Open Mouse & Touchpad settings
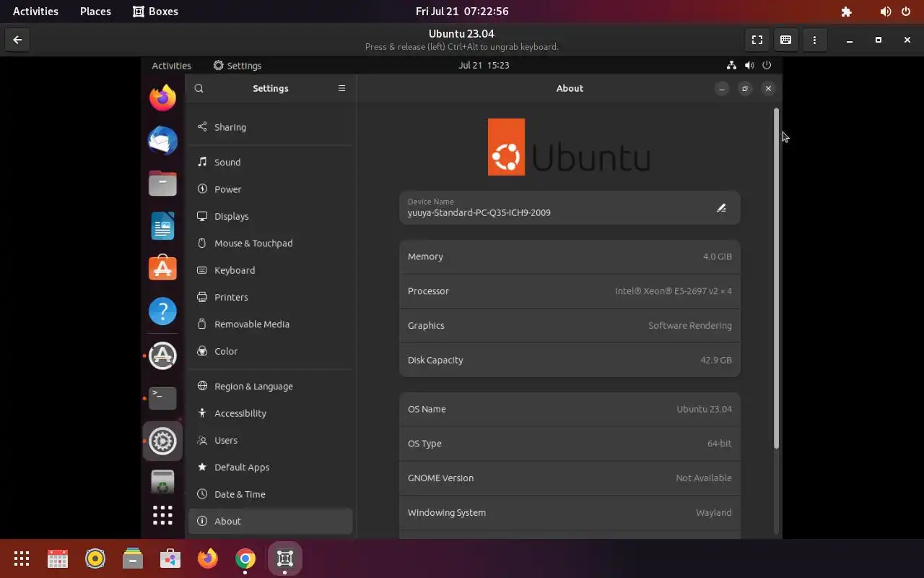 click(x=271, y=243)
